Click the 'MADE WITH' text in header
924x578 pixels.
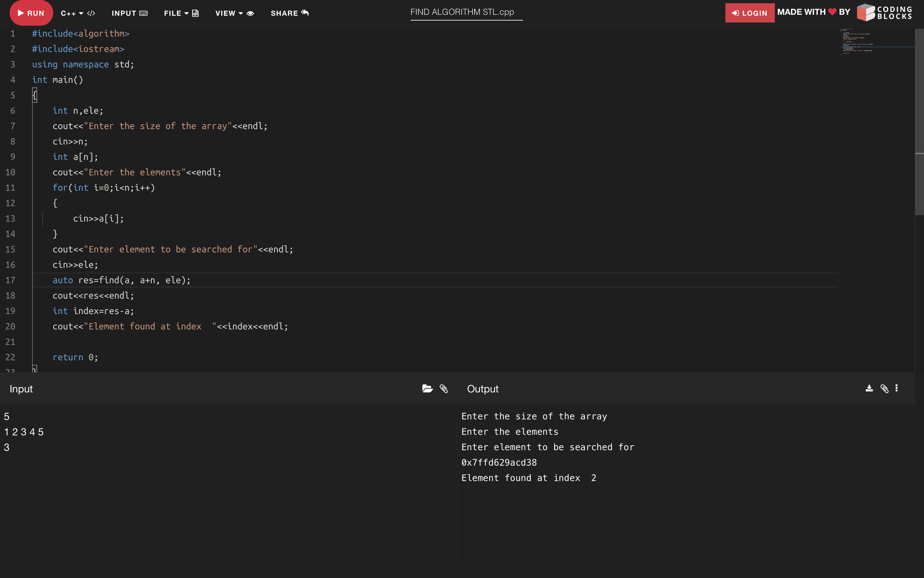click(801, 12)
